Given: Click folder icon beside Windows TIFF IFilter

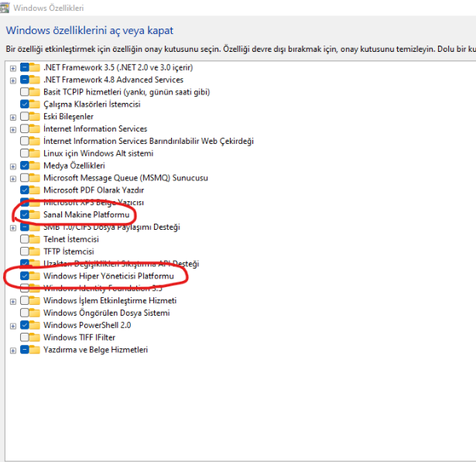Looking at the screenshot, I should pos(35,337).
